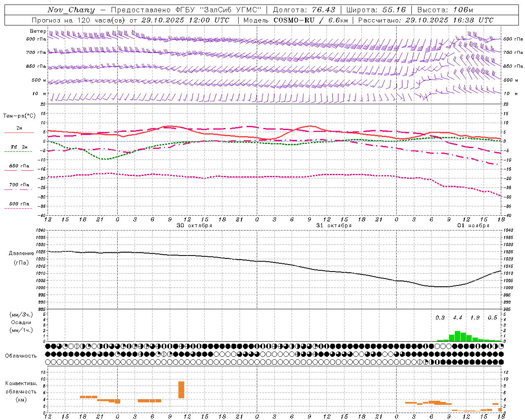Click the red solid line sample under '2м'
Image resolution: width=525 pixels, height=420 pixels.
19,133
